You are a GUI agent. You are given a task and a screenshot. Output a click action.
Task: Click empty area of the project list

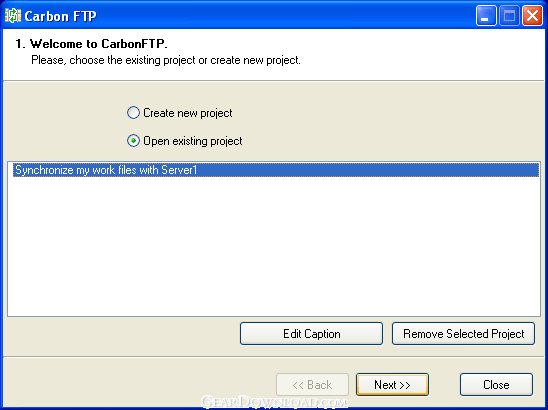coord(274,246)
